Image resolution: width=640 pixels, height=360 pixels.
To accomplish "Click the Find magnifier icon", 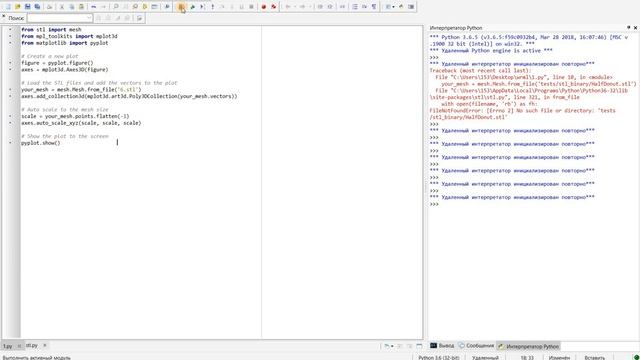I will point(116,7).
